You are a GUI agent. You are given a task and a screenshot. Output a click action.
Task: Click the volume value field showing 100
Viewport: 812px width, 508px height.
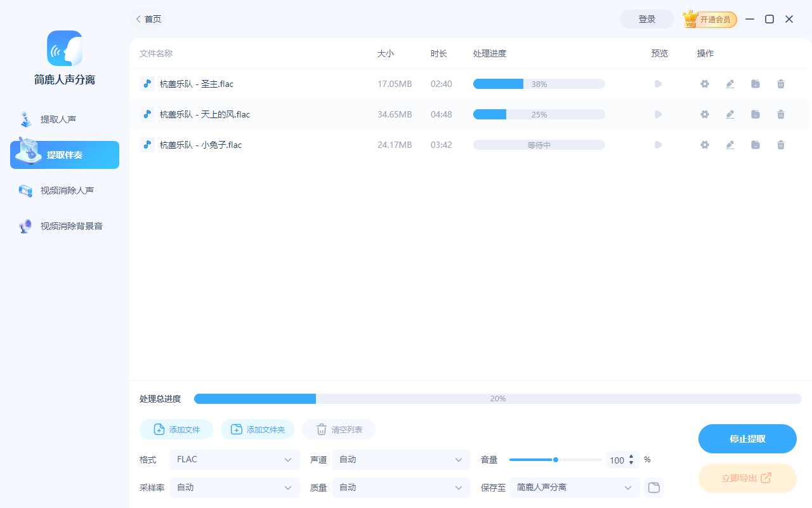tap(617, 460)
